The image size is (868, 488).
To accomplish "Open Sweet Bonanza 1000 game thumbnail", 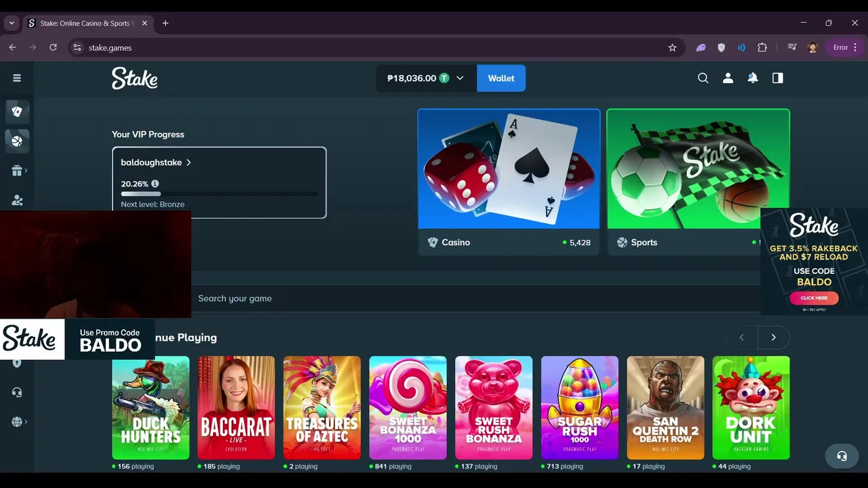I will click(408, 407).
